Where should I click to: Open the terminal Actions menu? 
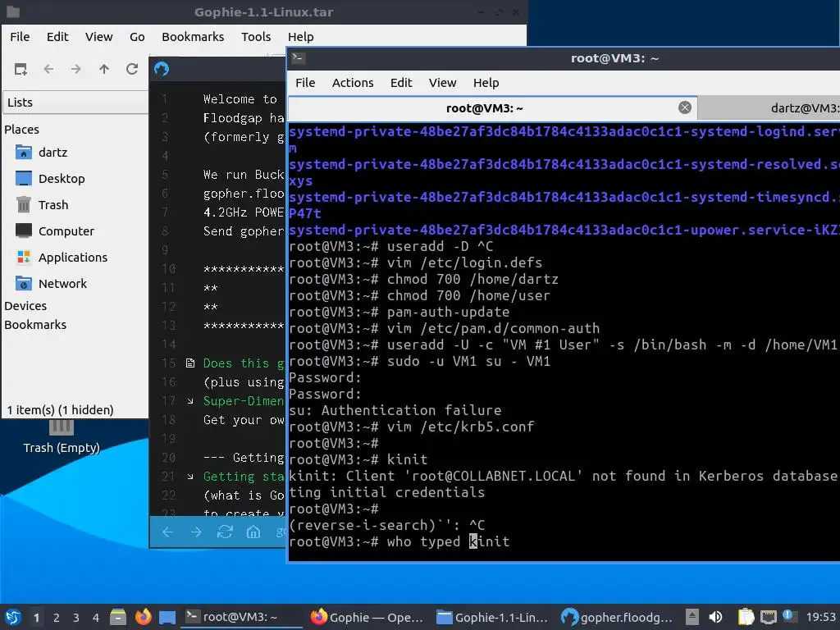353,83
